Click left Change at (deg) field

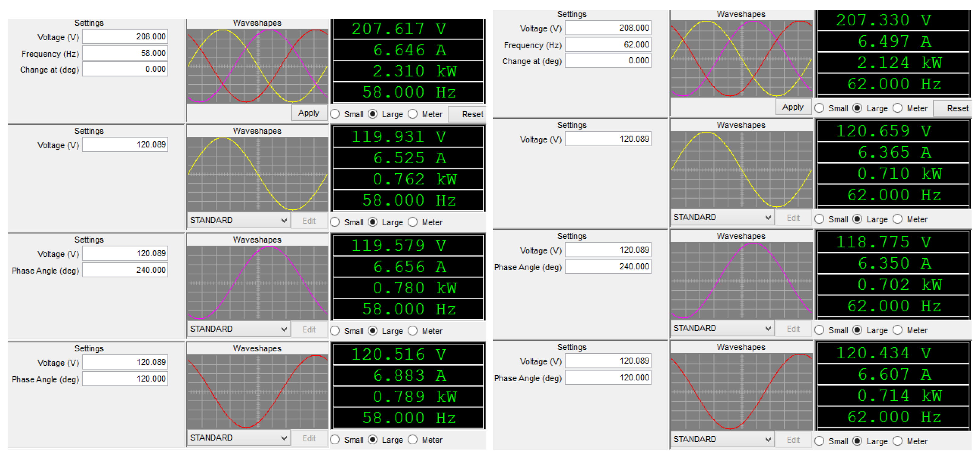pyautogui.click(x=125, y=69)
